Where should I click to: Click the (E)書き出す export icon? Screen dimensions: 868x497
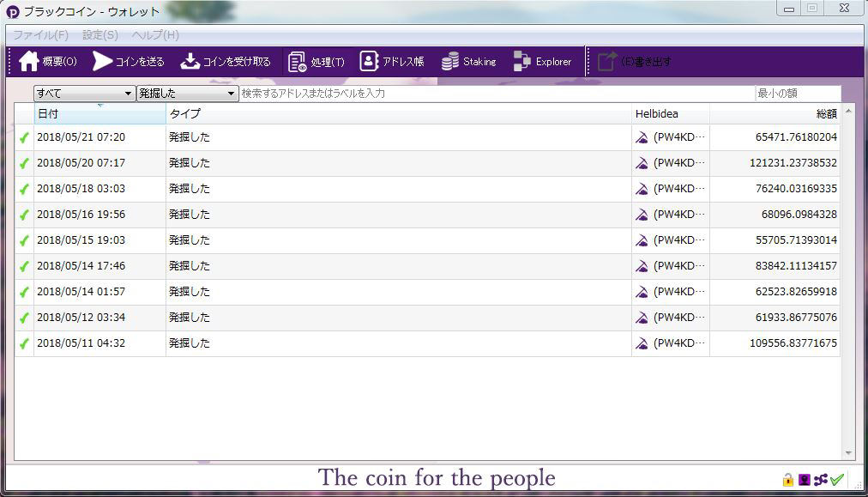click(606, 62)
